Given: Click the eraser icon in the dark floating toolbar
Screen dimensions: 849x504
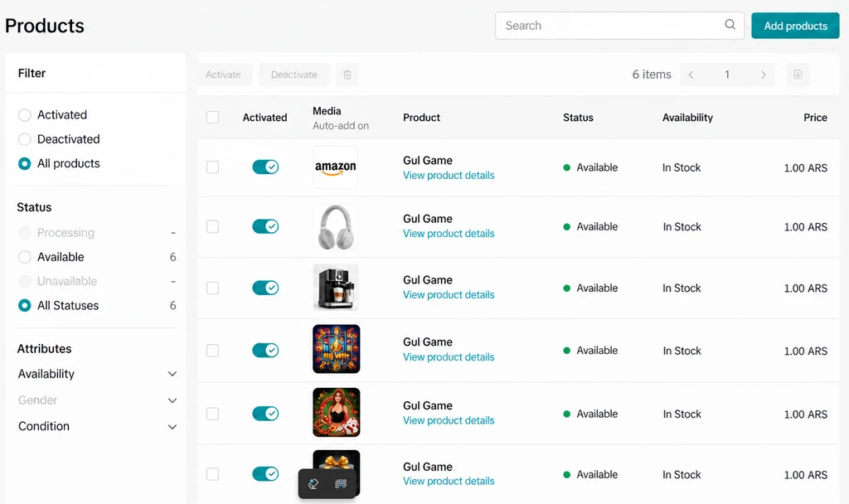Looking at the screenshot, I should [x=313, y=483].
